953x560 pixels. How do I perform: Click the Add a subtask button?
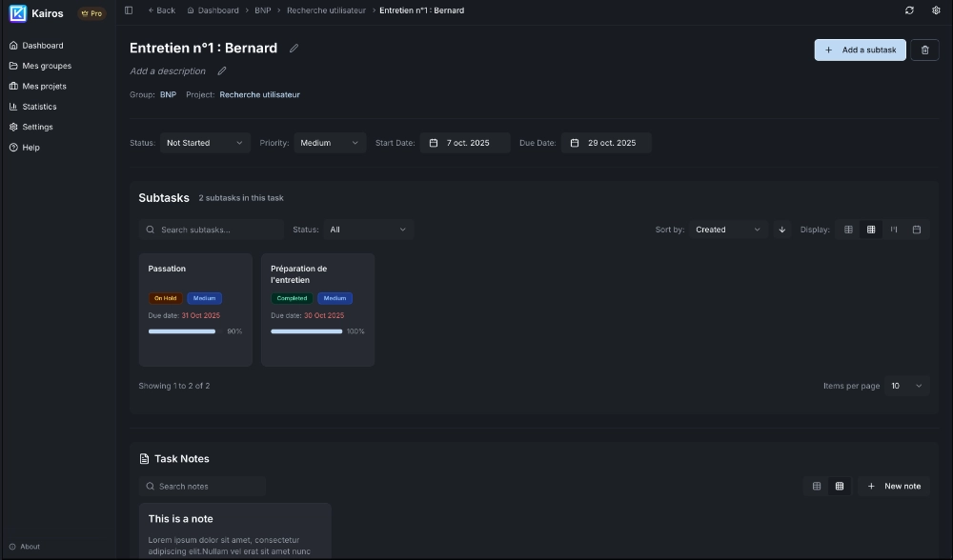pos(860,50)
